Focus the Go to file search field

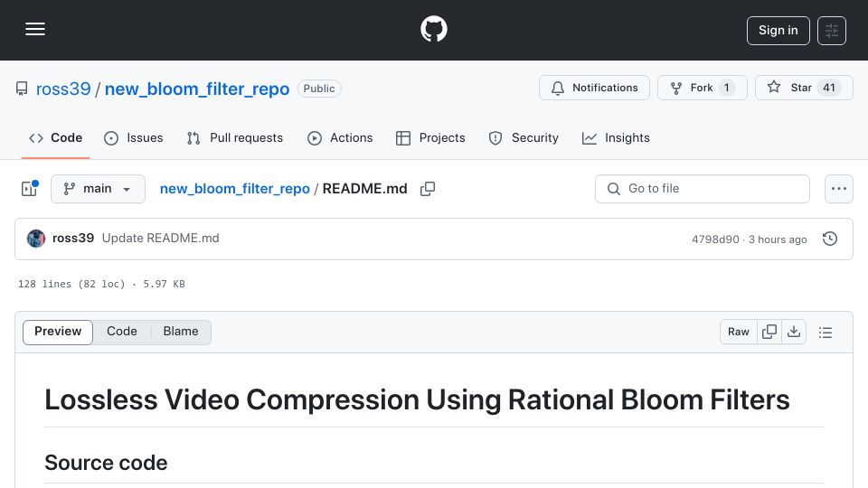pyautogui.click(x=702, y=189)
